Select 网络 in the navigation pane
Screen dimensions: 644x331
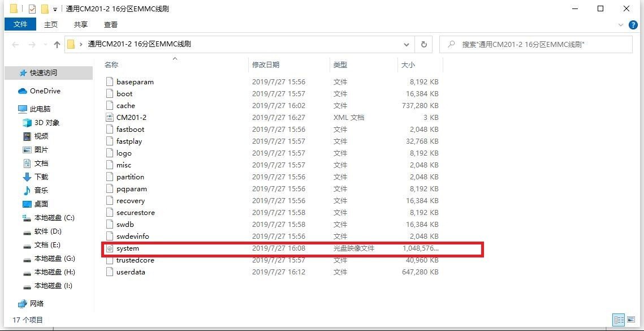[37, 303]
